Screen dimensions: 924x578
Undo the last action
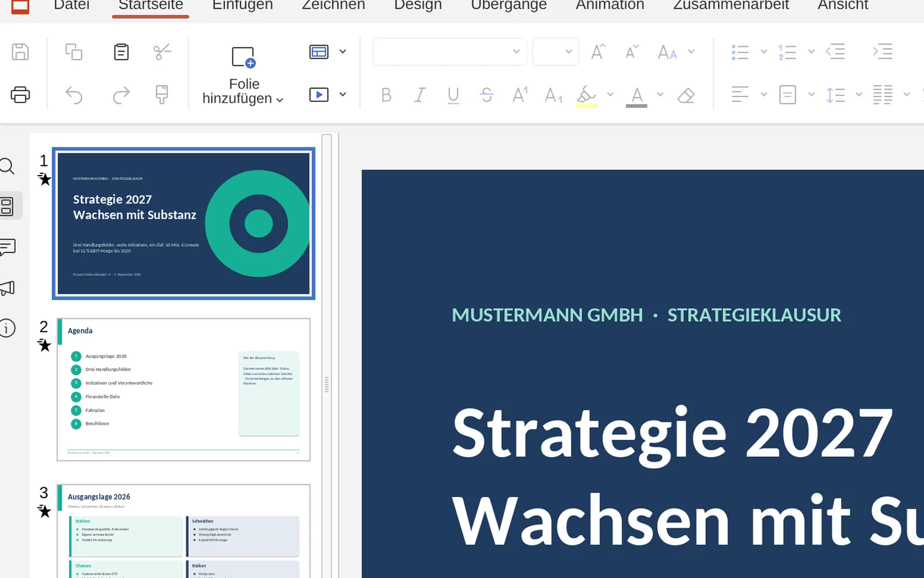(x=74, y=95)
